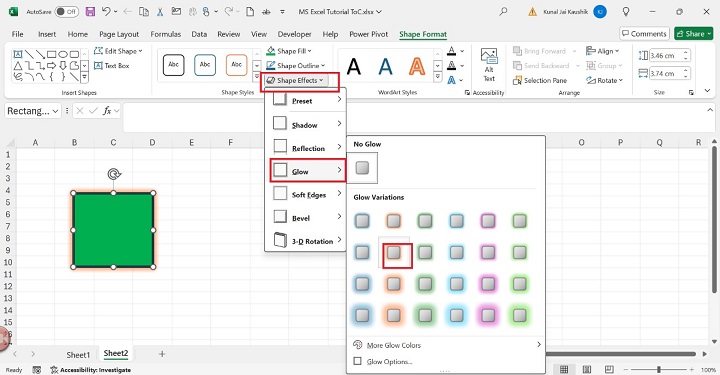
Task: Click the Search magnifier icon
Action: (503, 11)
